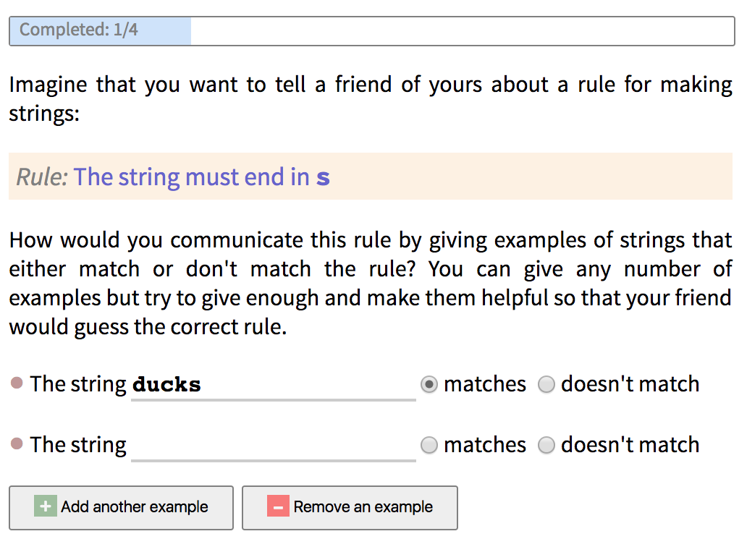The image size is (747, 560).
Task: Click "The string" label before ducks
Action: [x=78, y=384]
